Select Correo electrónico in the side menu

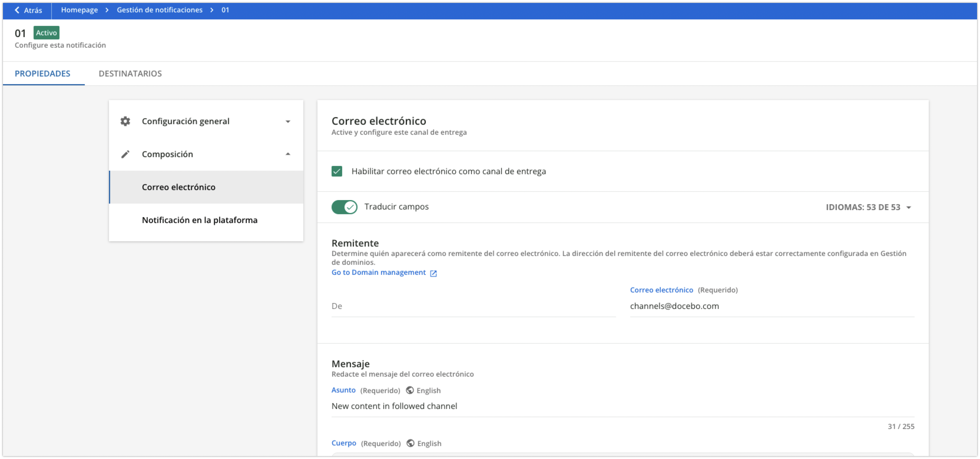pos(206,187)
